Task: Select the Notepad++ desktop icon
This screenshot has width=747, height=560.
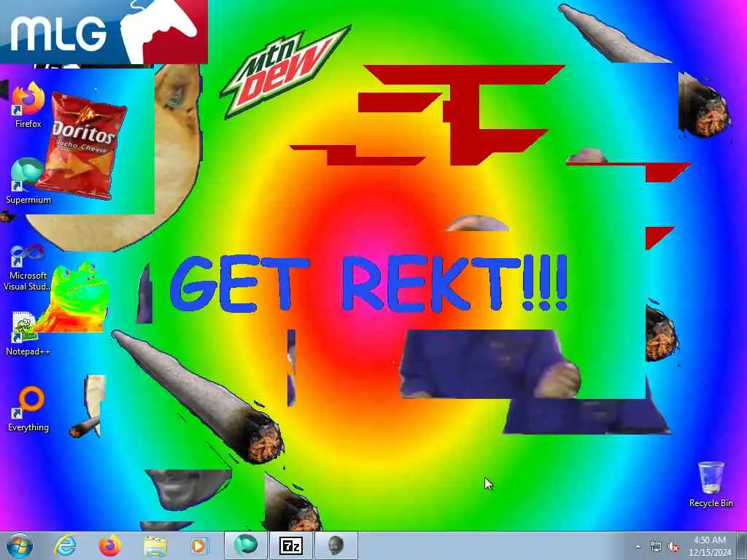Action: tap(28, 333)
